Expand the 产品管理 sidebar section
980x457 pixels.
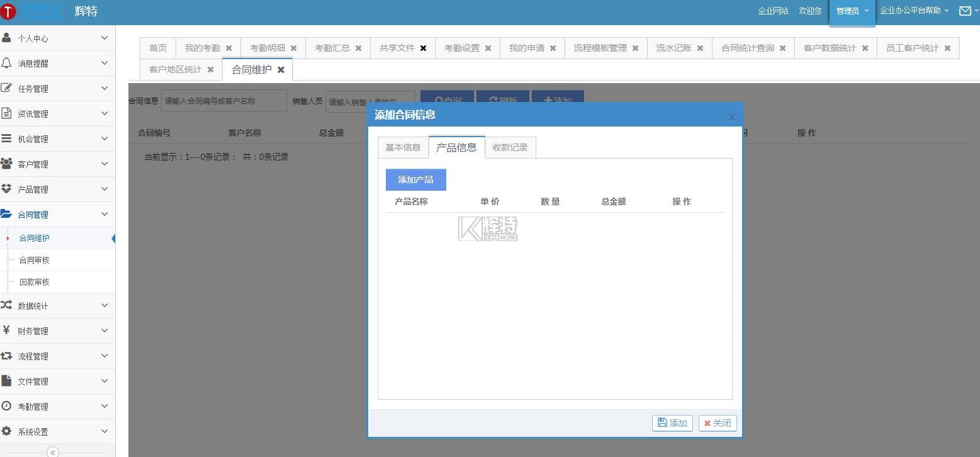(57, 189)
